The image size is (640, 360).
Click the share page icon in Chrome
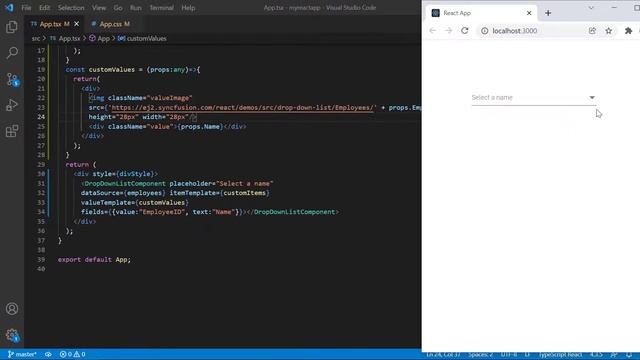tap(592, 31)
